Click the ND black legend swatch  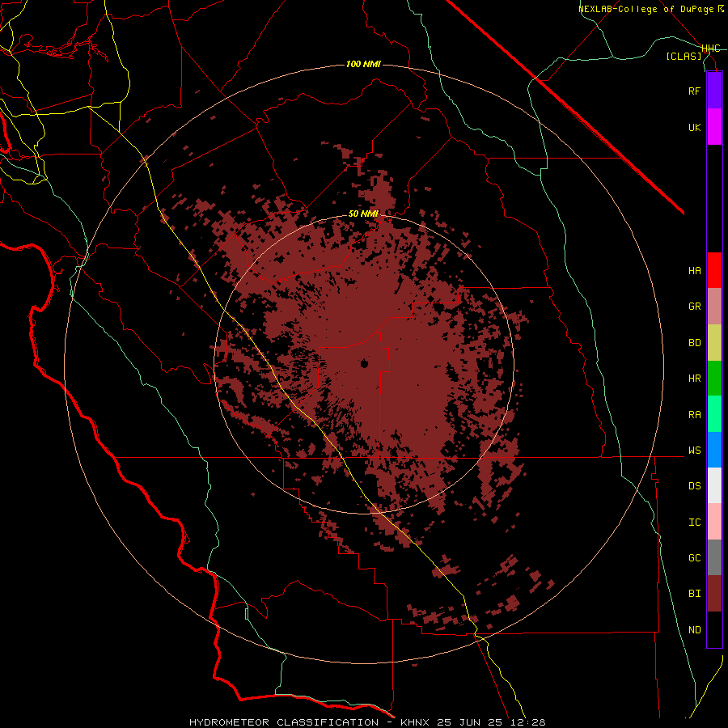pos(714,629)
